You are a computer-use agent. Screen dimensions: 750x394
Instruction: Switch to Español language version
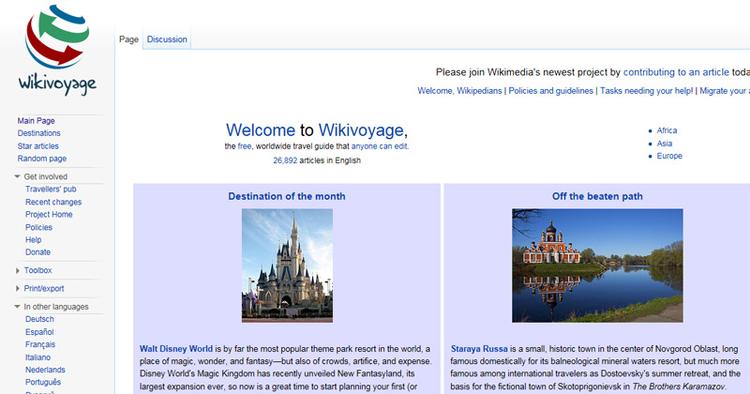tap(40, 332)
